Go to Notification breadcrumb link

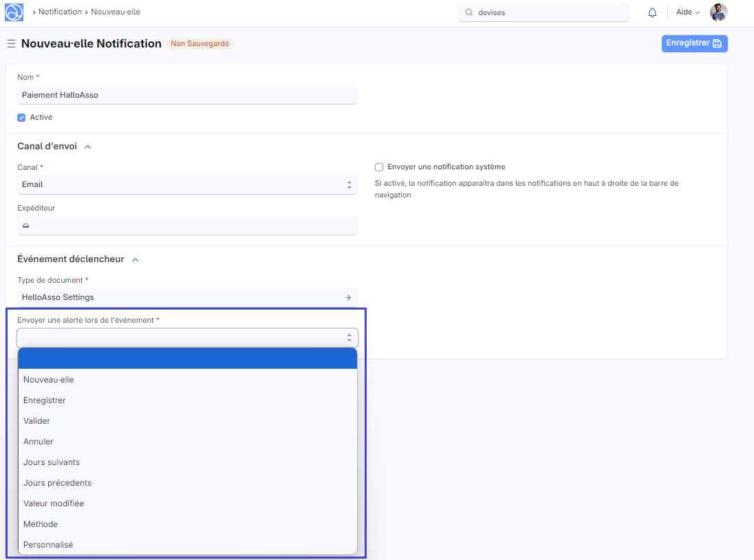[x=58, y=12]
